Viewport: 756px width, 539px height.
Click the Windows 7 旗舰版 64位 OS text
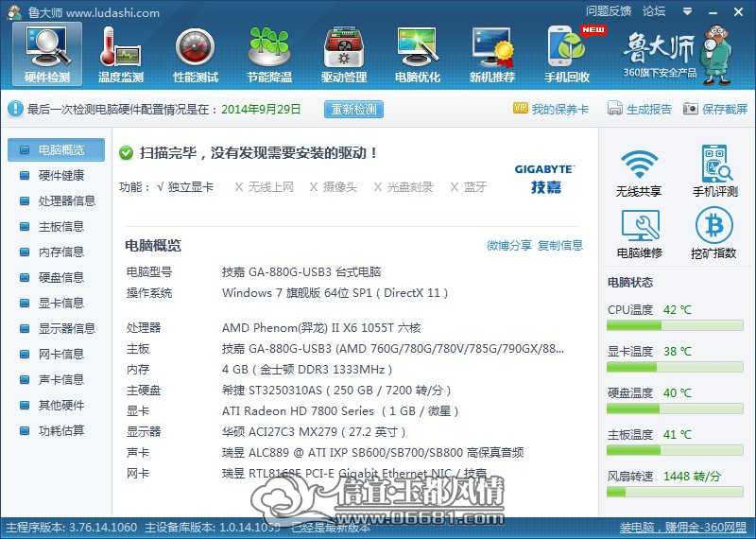point(335,293)
